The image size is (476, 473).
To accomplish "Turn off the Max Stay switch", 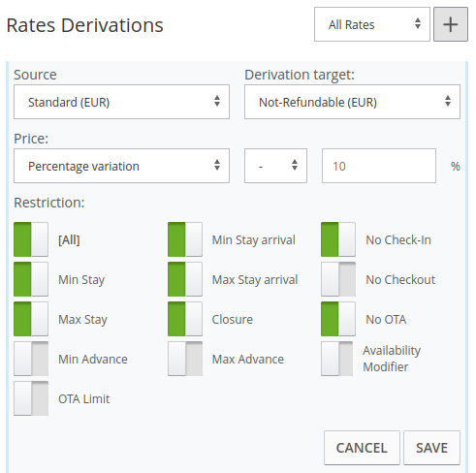I will (x=31, y=319).
